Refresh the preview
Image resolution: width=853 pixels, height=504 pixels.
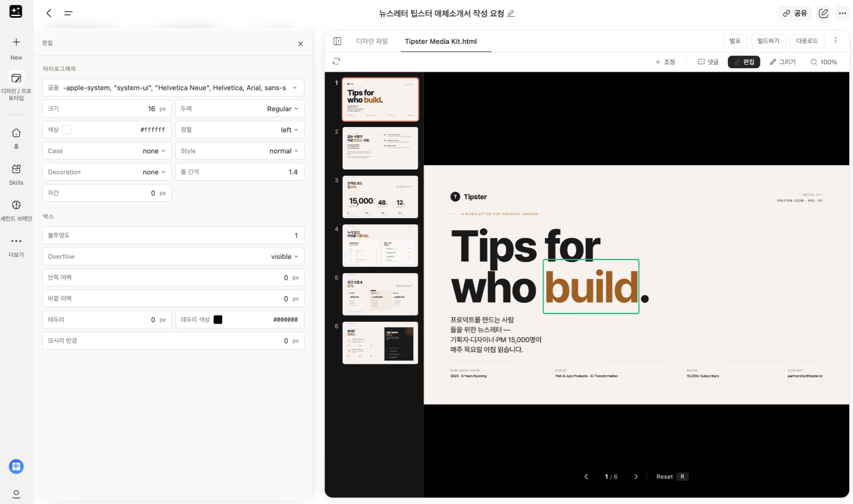coord(336,62)
